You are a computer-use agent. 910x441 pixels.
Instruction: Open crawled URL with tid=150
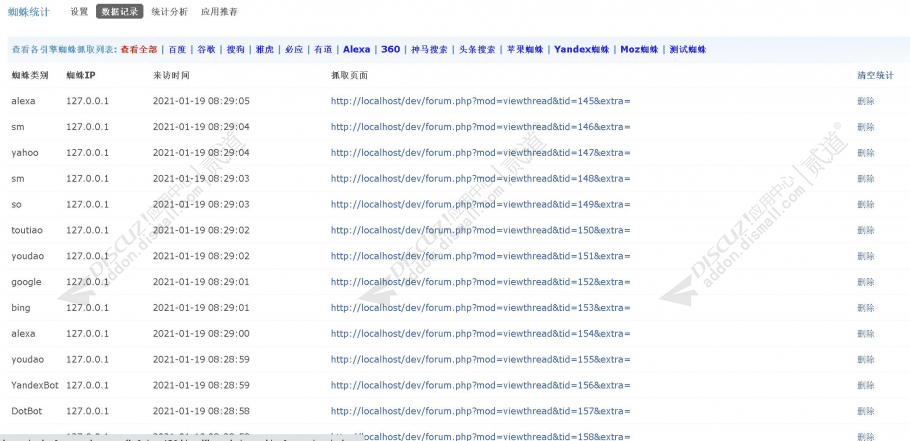point(481,230)
